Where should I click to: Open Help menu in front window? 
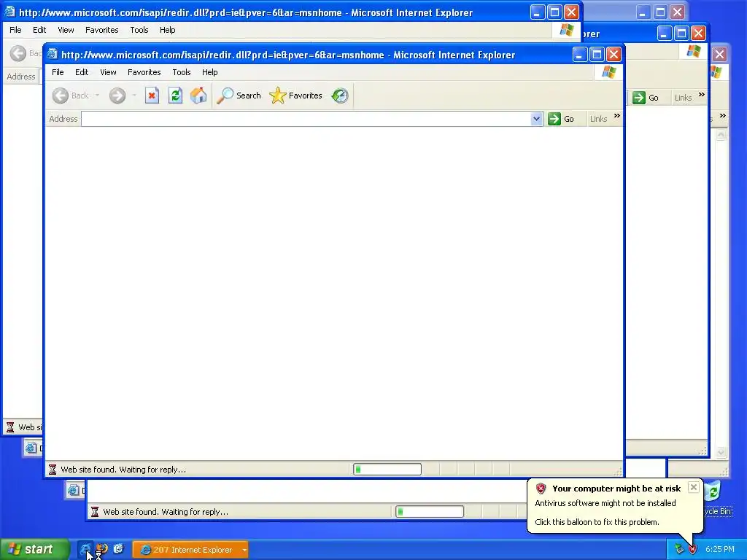[x=209, y=72]
